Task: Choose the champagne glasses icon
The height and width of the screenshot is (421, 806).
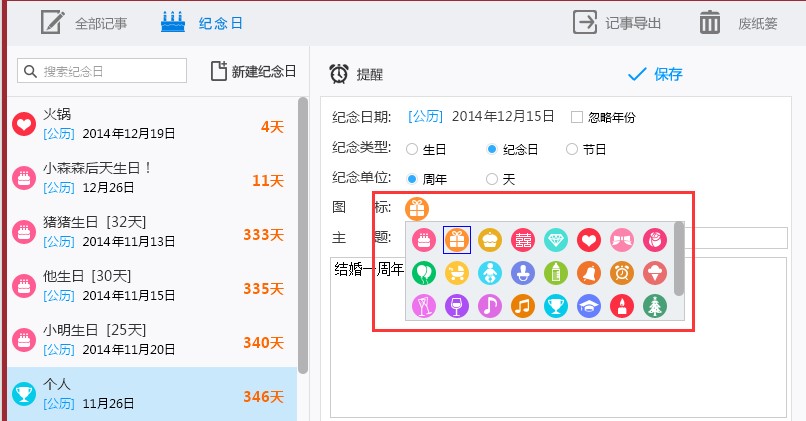Action: point(424,306)
